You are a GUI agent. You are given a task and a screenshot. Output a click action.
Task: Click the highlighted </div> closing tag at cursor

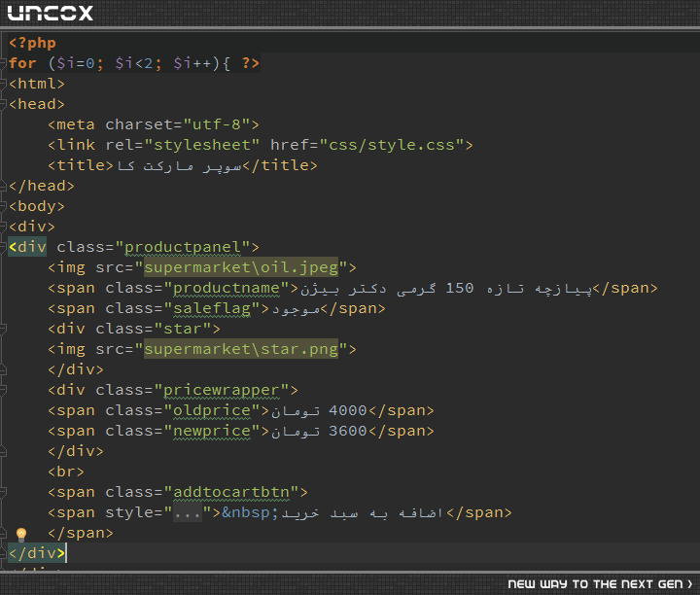click(x=37, y=553)
